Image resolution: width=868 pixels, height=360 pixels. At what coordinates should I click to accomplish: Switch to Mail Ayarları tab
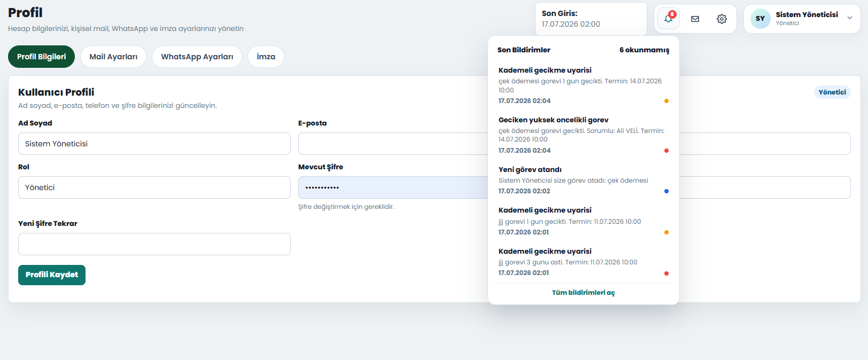click(x=113, y=57)
